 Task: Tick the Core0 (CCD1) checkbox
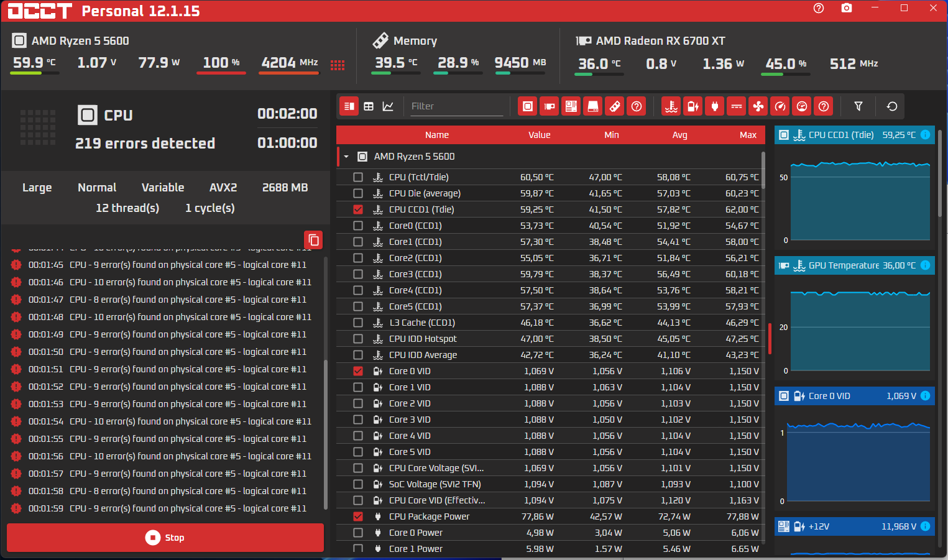[358, 226]
